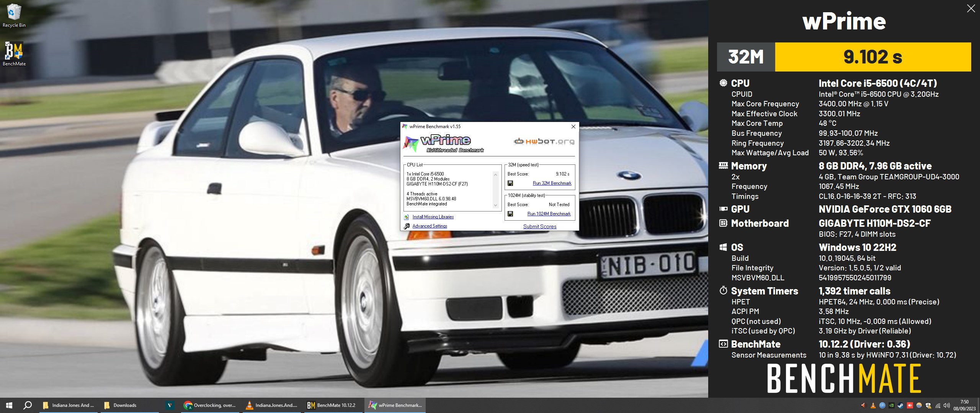Open taskbar search magnifier

(28, 405)
